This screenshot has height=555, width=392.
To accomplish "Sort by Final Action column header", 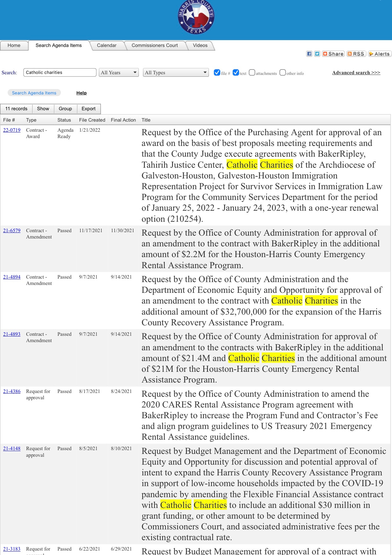I will (x=123, y=120).
